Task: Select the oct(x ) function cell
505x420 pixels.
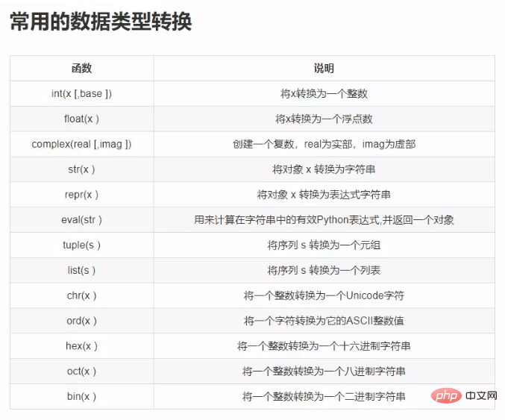Action: [82, 371]
